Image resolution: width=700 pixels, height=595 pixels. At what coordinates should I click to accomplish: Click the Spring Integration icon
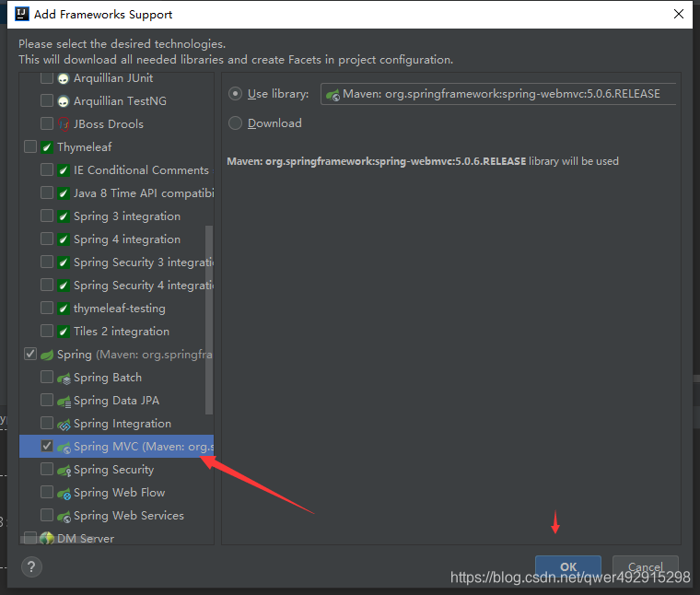pyautogui.click(x=64, y=425)
